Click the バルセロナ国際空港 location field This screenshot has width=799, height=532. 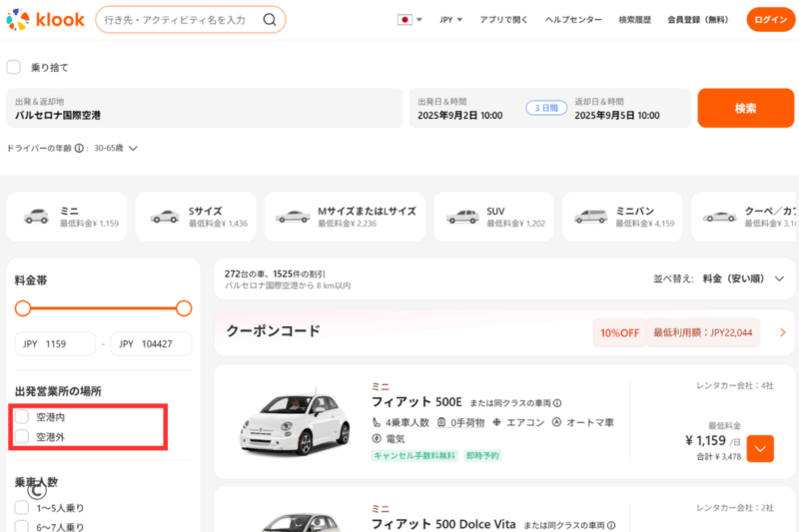[205, 108]
